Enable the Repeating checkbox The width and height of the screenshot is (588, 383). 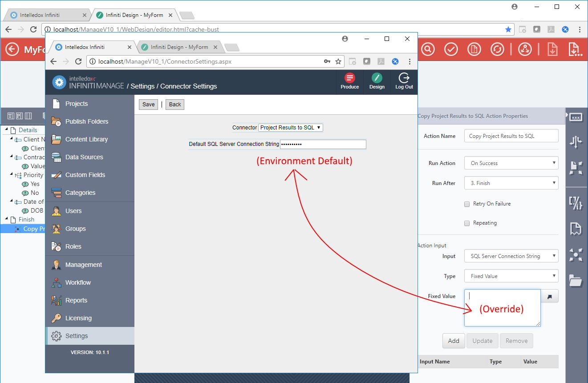[x=467, y=223]
